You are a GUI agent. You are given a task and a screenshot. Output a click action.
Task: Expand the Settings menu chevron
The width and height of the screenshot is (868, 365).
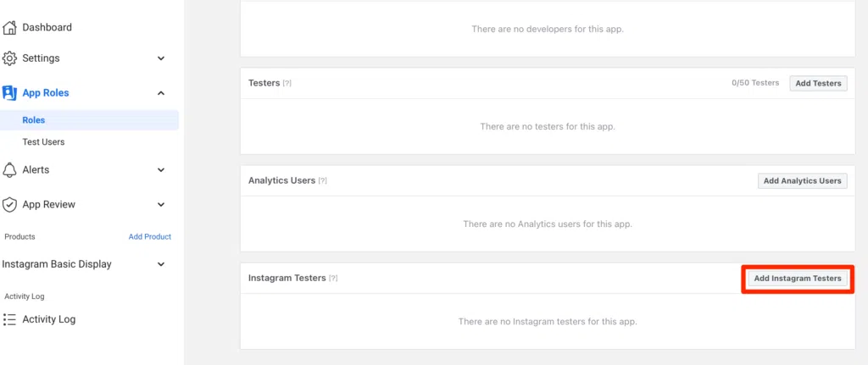[x=161, y=58]
